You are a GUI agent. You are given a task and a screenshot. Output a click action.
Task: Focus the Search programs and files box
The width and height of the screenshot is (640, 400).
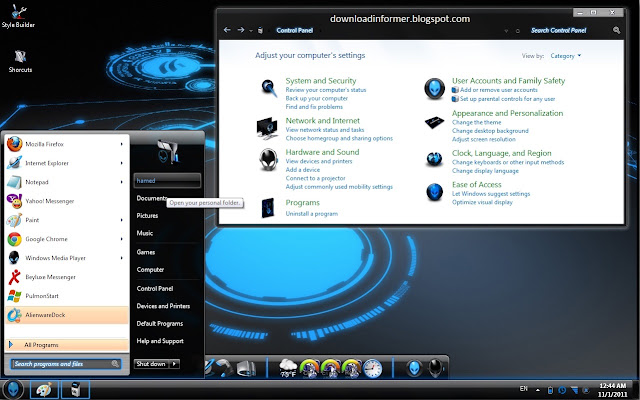[65, 364]
